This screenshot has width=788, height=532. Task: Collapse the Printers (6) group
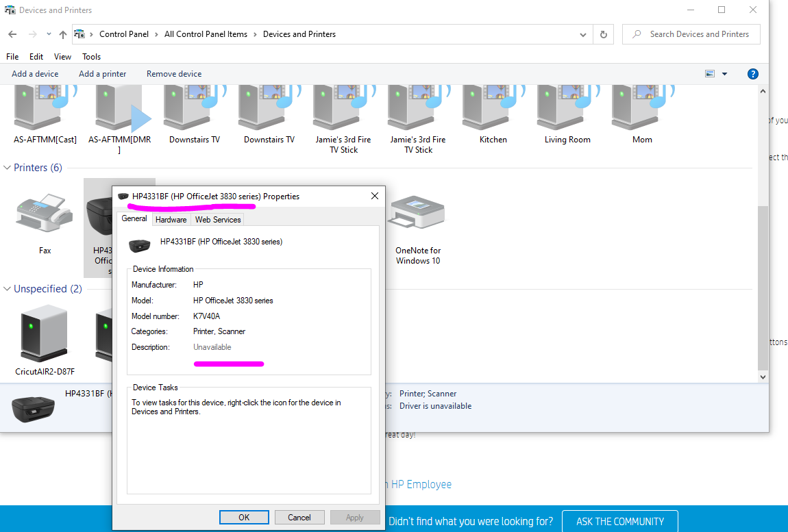7,168
